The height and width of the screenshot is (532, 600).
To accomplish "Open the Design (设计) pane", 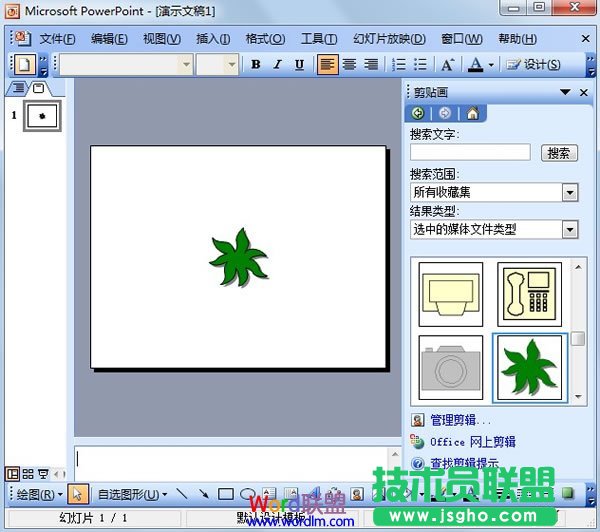I will 533,64.
